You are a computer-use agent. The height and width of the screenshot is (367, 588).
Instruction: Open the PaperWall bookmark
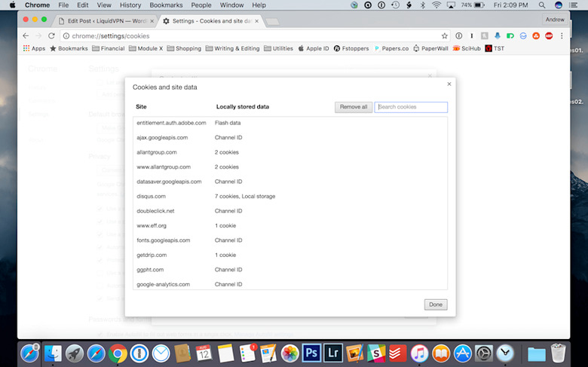(x=430, y=48)
